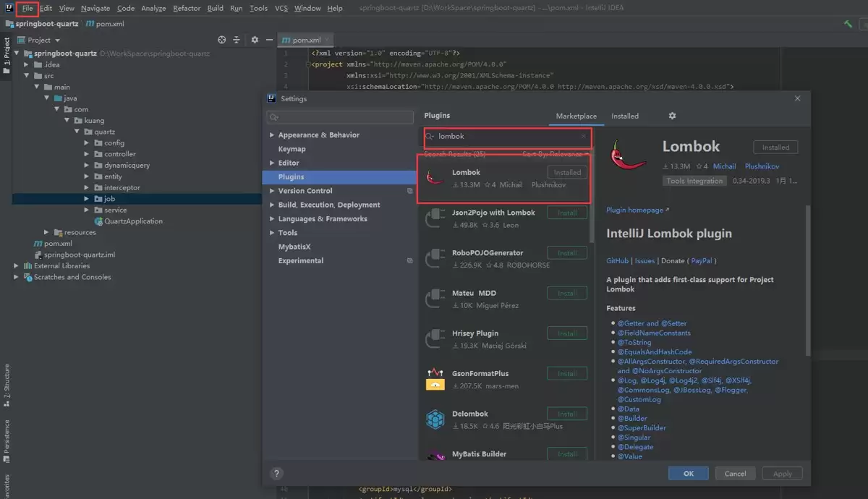Viewport: 868px width, 499px height.
Task: Close the pom.xml editor tab
Action: tap(328, 40)
